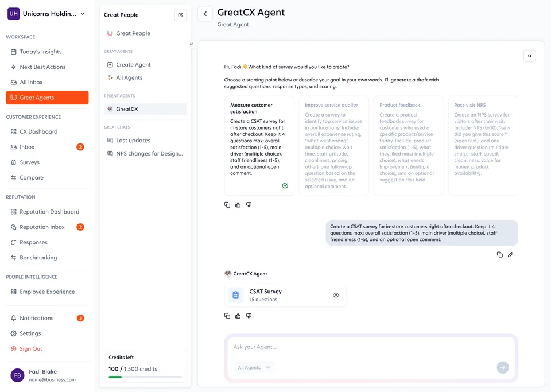Click Reputation Inbox badge showing 2
Viewport: 551px width, 392px height.
(x=80, y=227)
